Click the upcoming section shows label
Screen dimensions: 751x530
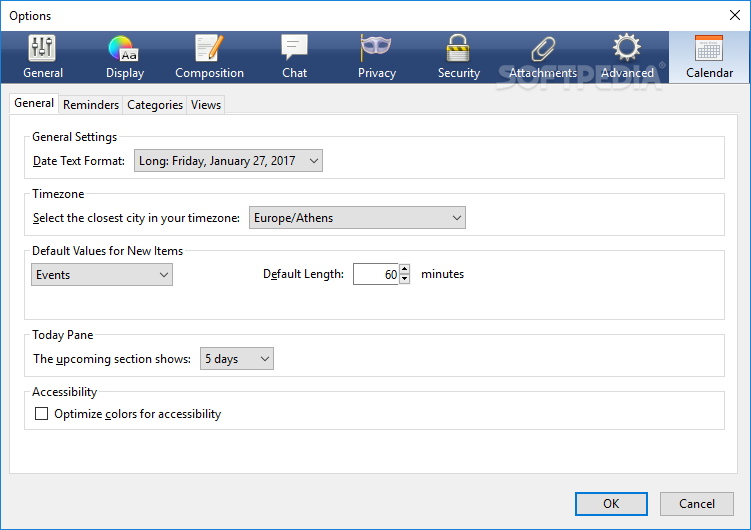(112, 359)
